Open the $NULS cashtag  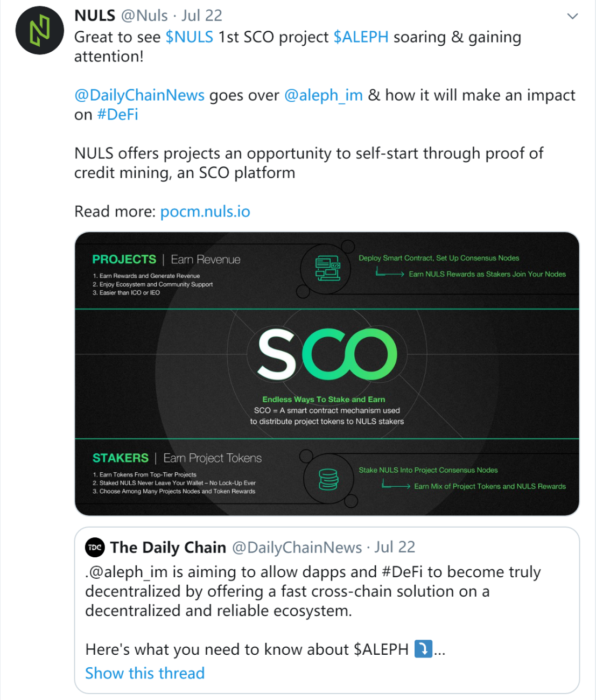click(190, 37)
